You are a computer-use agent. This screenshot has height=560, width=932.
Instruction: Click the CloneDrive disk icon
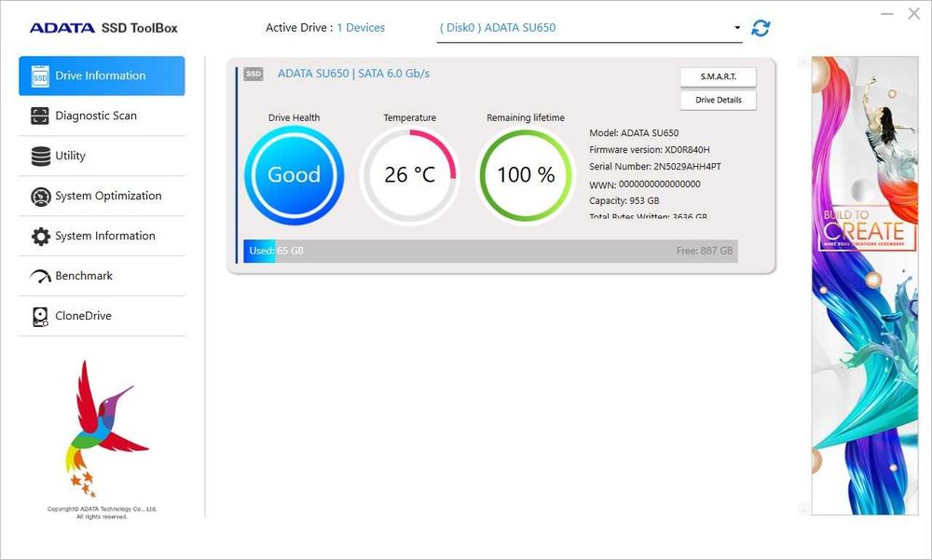40,317
